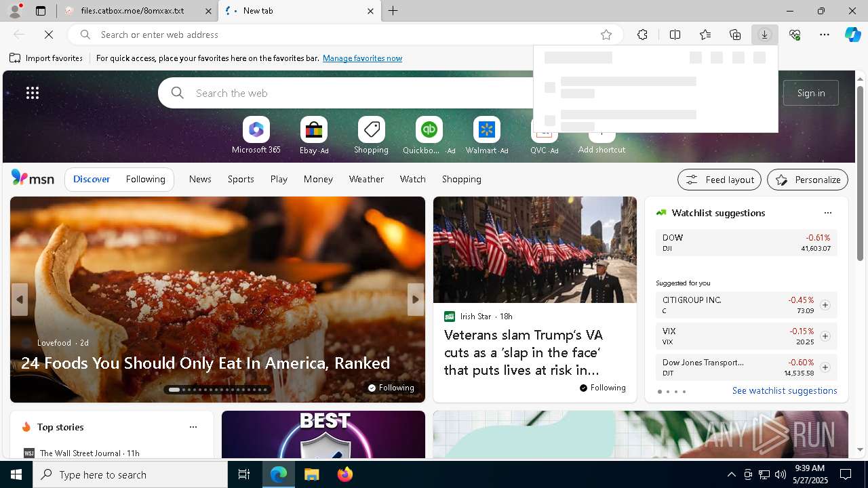
Task: Open the Microsoft 365 shortcut
Action: pyautogui.click(x=256, y=136)
